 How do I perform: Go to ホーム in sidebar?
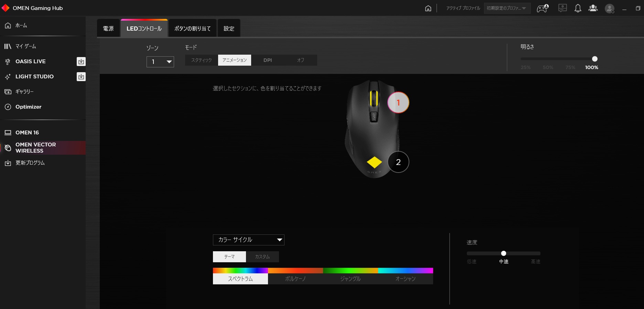[43, 25]
